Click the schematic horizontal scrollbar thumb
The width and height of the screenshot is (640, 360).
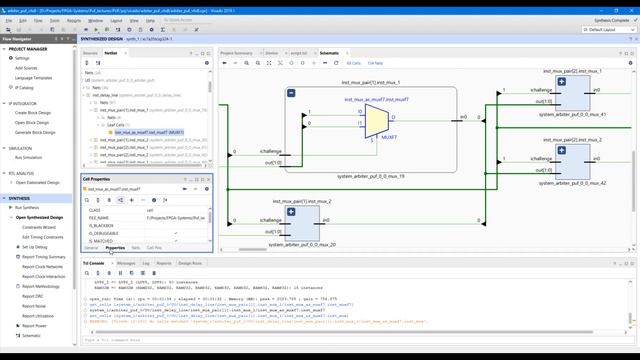(x=253, y=249)
